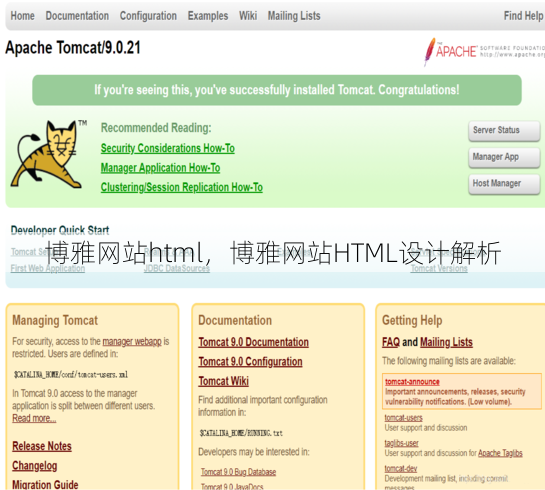Click the $CATALINA_HOME/conf/tomcat-users.xml path text
Image resolution: width=545 pixels, height=490 pixels.
click(71, 375)
